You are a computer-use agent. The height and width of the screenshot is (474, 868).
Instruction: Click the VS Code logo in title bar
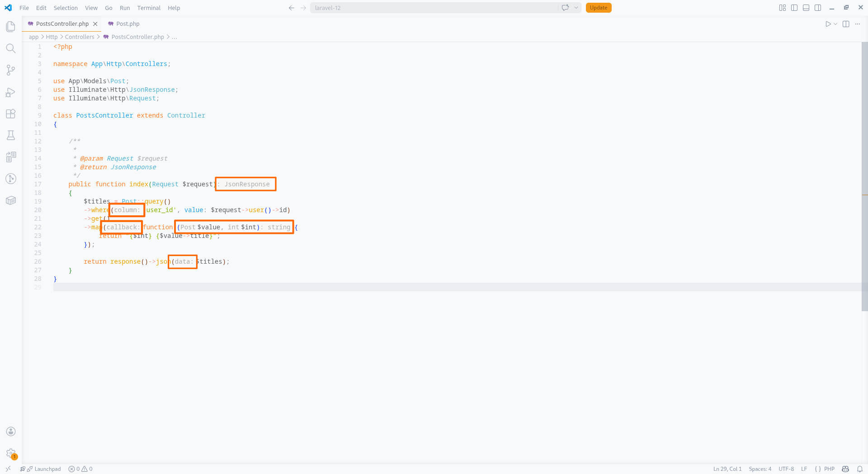pos(8,8)
